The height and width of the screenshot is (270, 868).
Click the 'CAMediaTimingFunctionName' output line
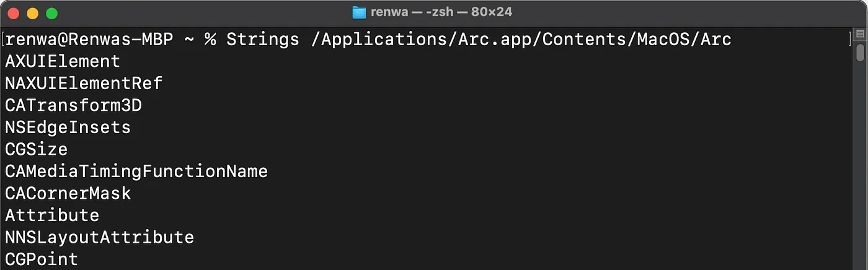pyautogui.click(x=136, y=171)
